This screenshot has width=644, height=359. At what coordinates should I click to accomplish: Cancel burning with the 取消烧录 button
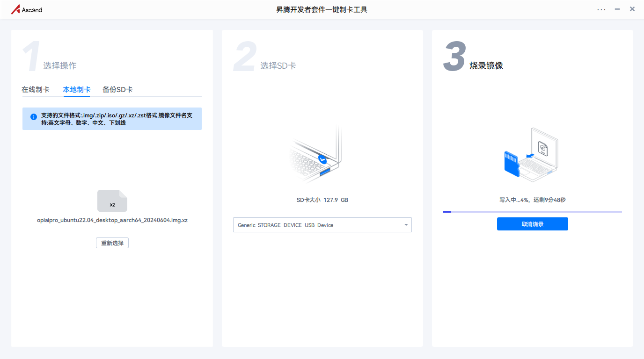[x=533, y=224]
